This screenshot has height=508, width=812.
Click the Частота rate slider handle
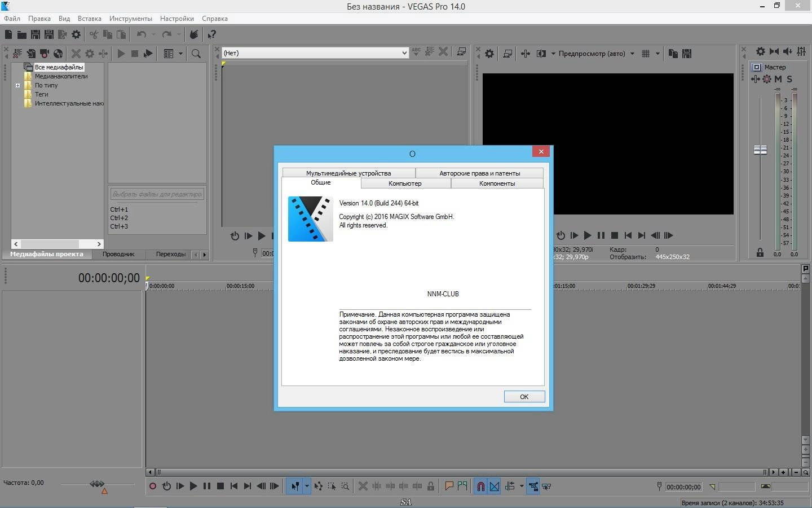(x=97, y=484)
